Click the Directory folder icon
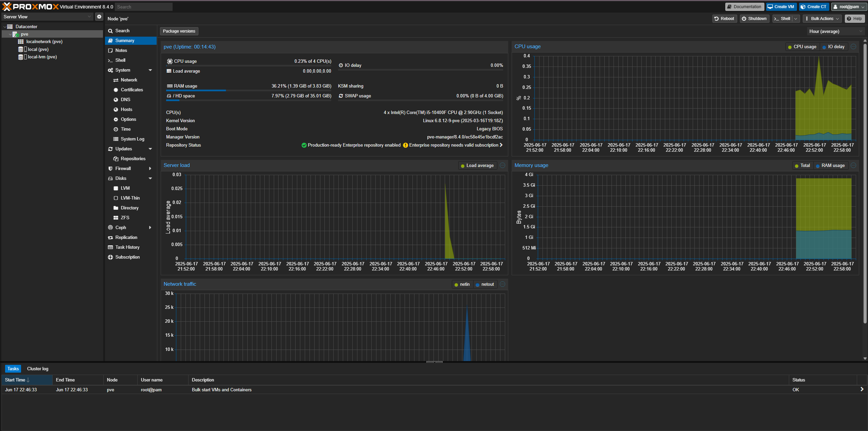The width and height of the screenshot is (868, 431). pyautogui.click(x=116, y=208)
